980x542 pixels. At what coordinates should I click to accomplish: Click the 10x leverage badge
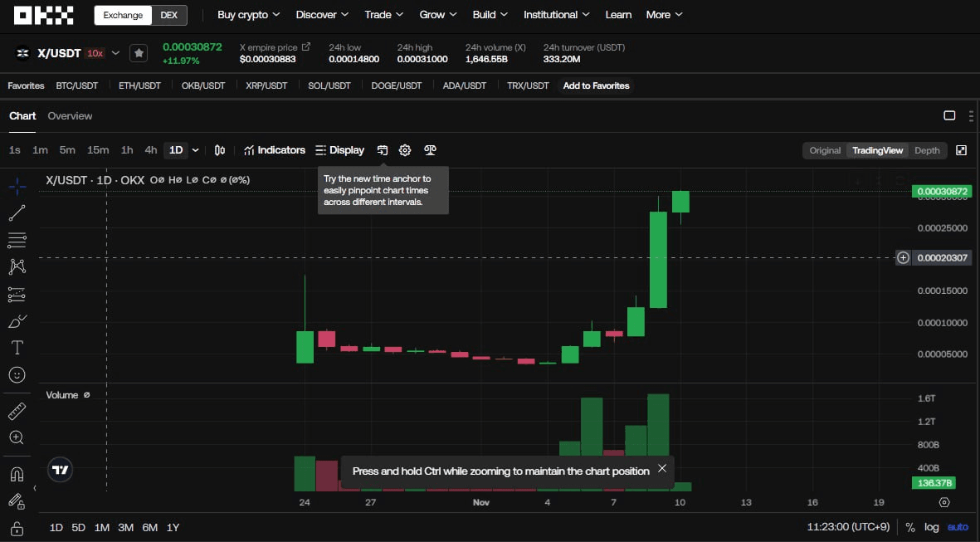coord(95,53)
